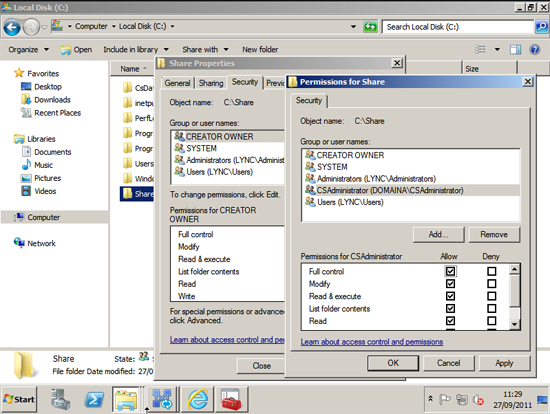Select Security tab in Permissions for Share
The image size is (550, 414).
[x=309, y=101]
